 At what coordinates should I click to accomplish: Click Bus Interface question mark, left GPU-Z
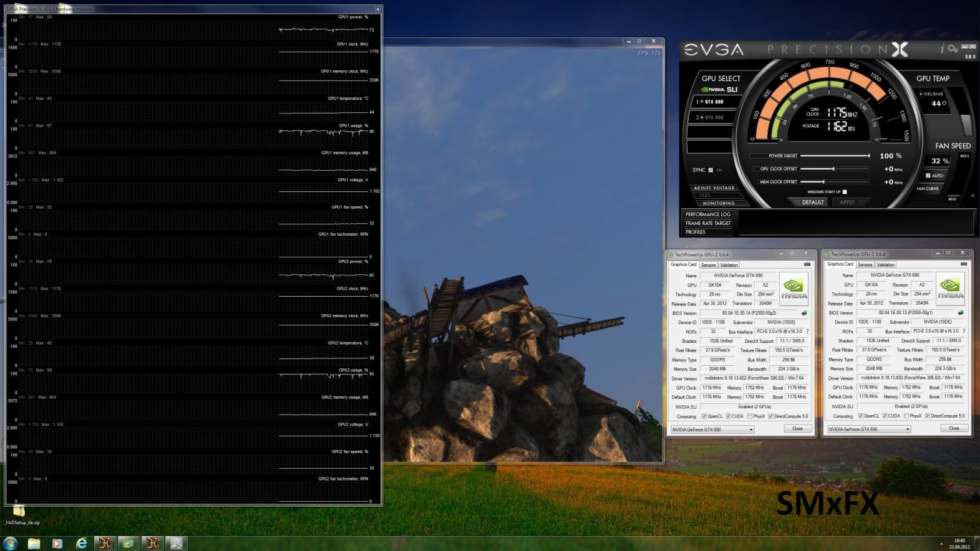pyautogui.click(x=807, y=332)
